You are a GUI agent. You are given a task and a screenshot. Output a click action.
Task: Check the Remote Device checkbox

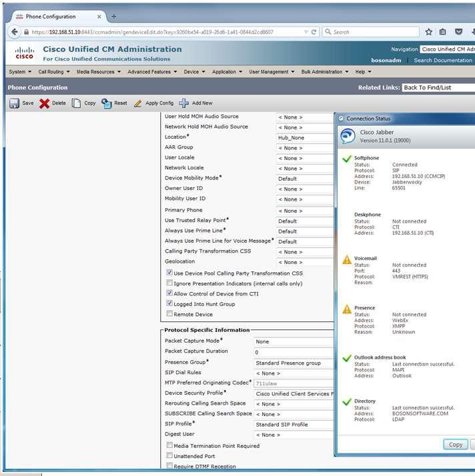[x=169, y=313]
